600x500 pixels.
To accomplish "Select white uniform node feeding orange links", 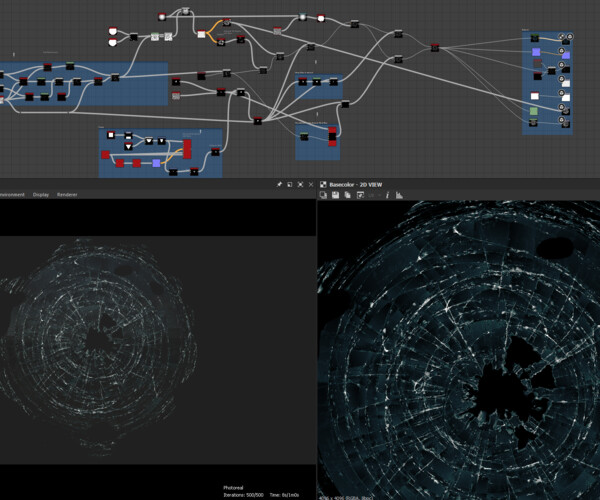I will tap(201, 34).
